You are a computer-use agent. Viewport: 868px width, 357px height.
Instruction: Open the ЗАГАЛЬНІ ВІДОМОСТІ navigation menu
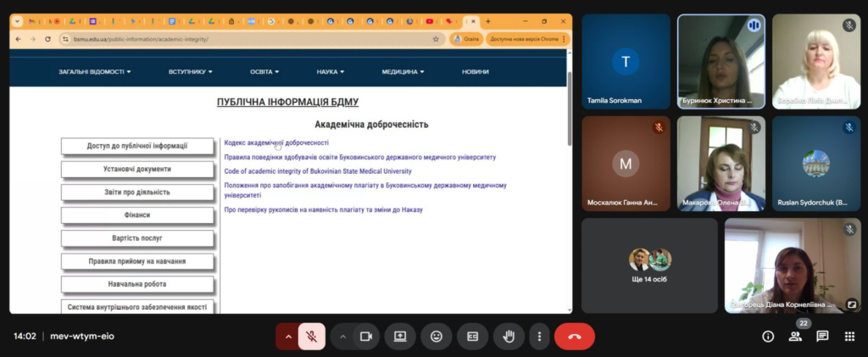(94, 71)
